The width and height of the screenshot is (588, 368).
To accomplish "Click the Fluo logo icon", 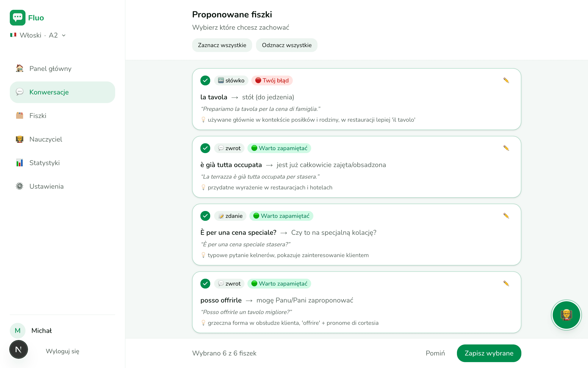I will [18, 18].
